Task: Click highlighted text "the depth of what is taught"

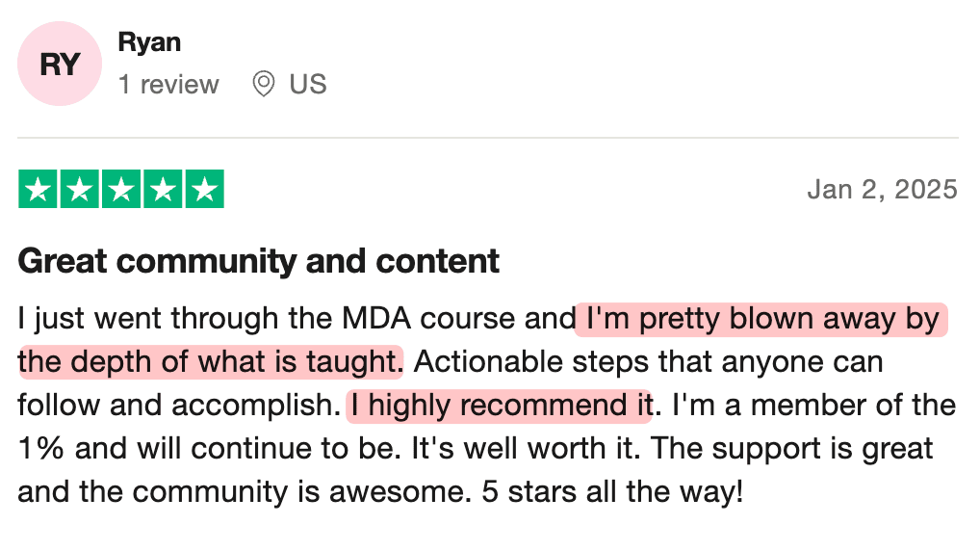Action: tap(209, 362)
